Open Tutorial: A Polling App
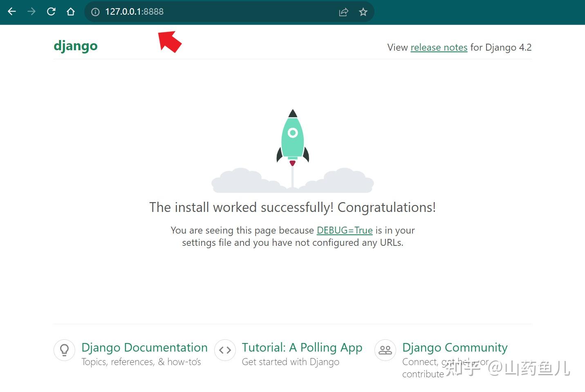 [x=302, y=347]
